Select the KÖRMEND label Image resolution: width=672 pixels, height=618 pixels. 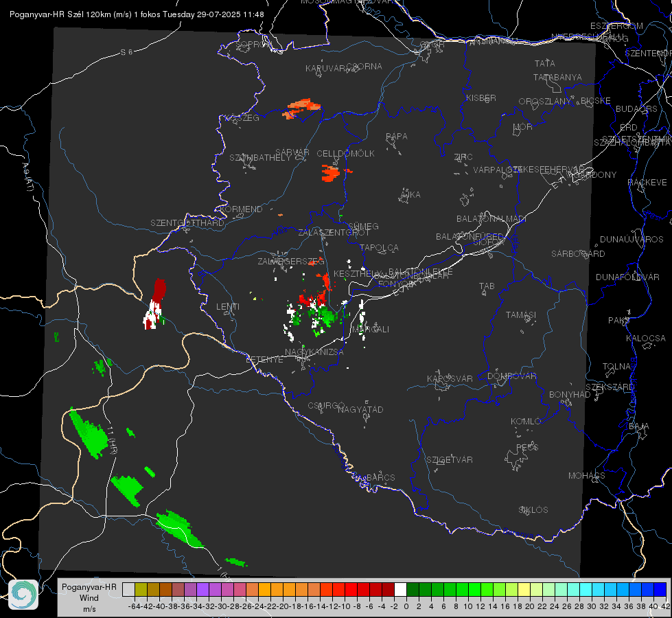[x=242, y=209]
